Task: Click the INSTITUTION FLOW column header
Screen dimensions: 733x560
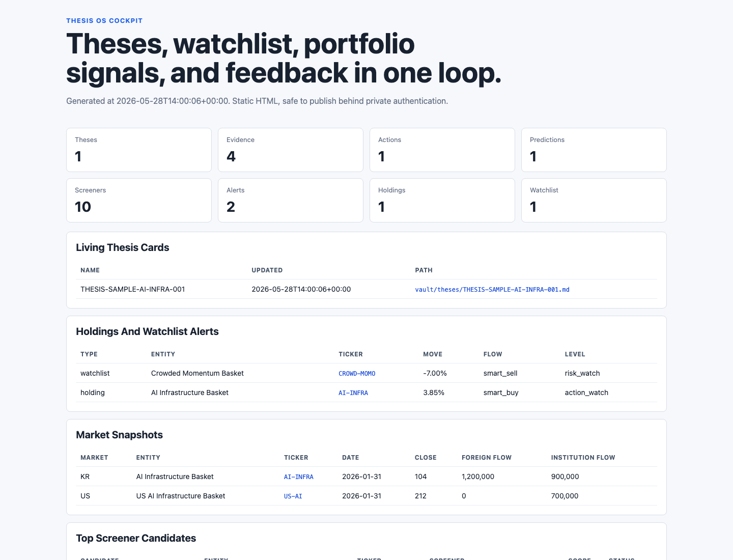Action: pos(583,458)
